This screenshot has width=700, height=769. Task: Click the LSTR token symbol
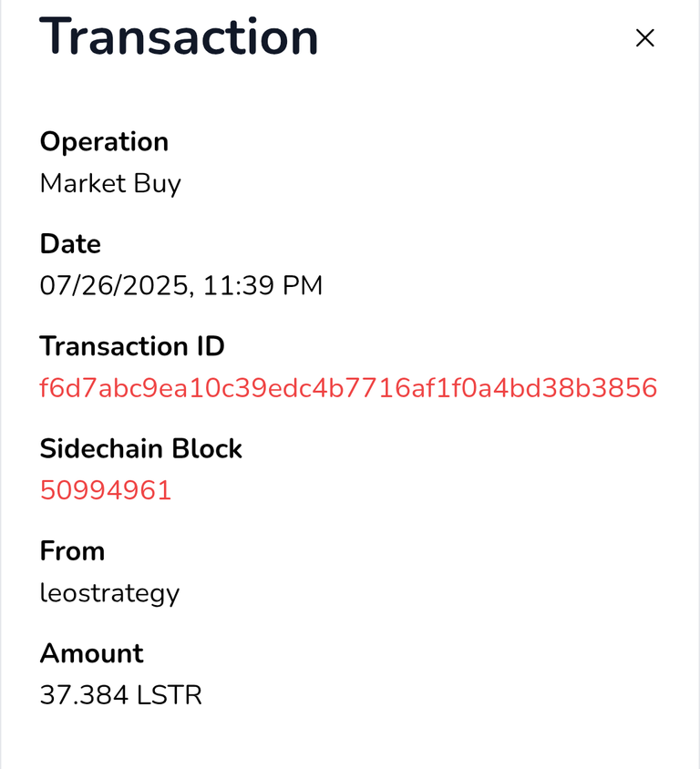pyautogui.click(x=170, y=695)
